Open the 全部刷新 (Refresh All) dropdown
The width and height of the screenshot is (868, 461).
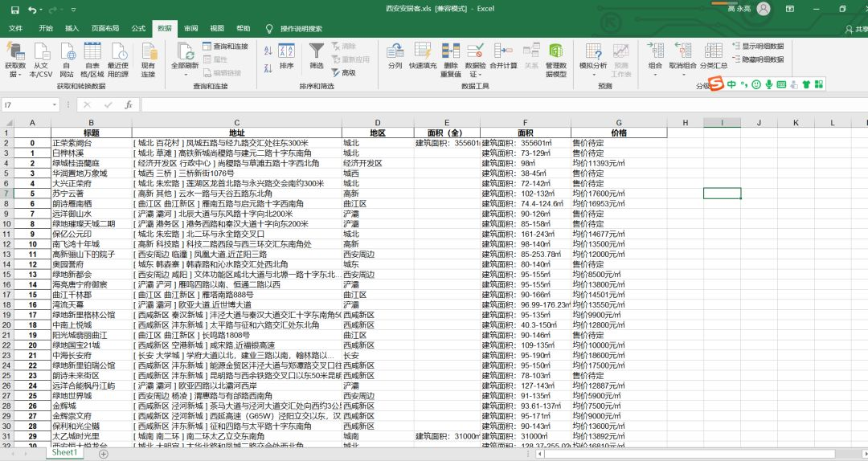(185, 74)
